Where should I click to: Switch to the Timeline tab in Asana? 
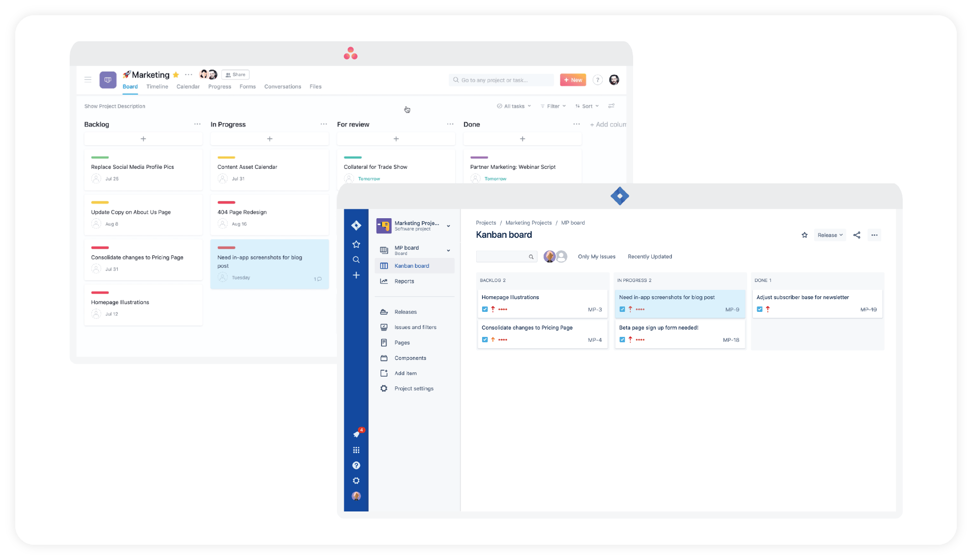tap(157, 87)
